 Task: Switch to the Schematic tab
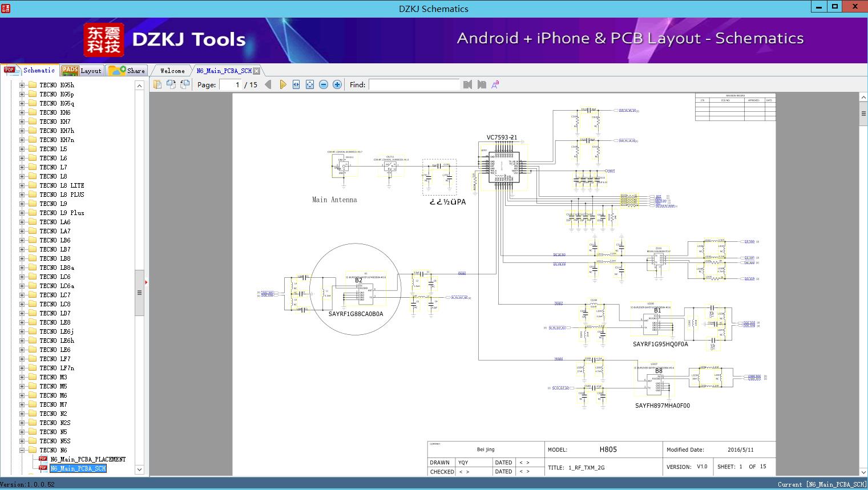point(30,70)
